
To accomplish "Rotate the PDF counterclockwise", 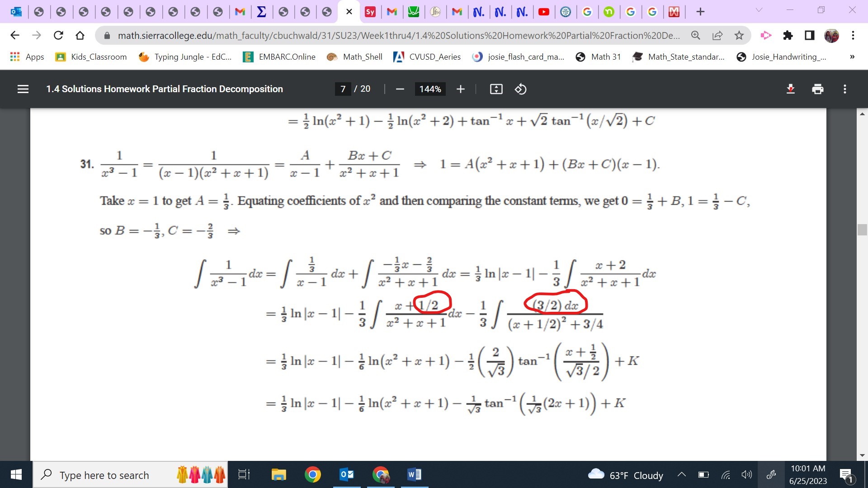I will pos(520,89).
